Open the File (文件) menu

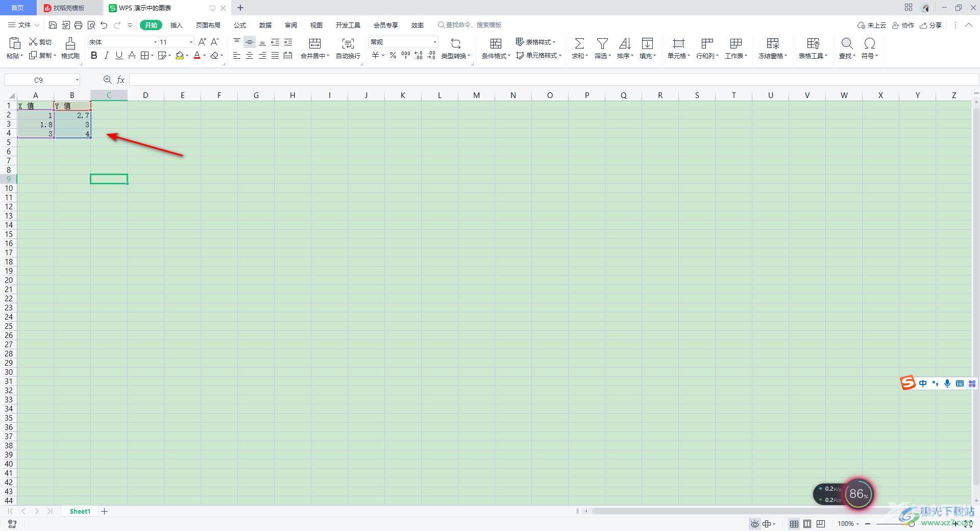23,25
